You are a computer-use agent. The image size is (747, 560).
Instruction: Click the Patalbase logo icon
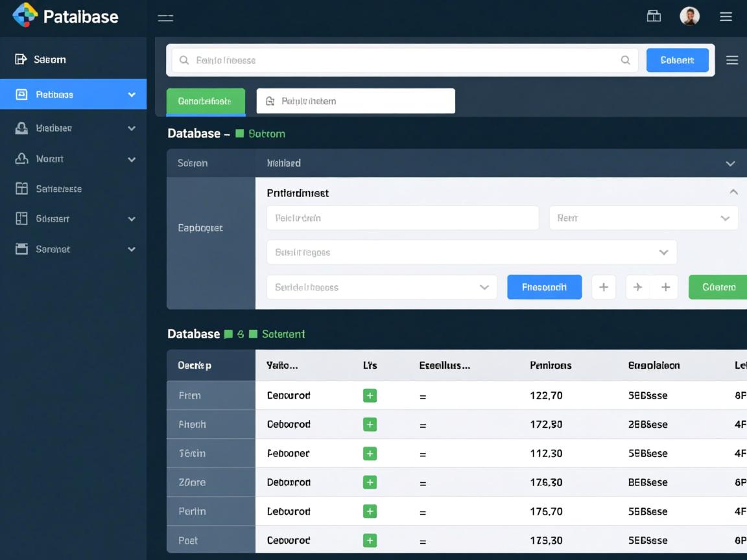coord(25,16)
